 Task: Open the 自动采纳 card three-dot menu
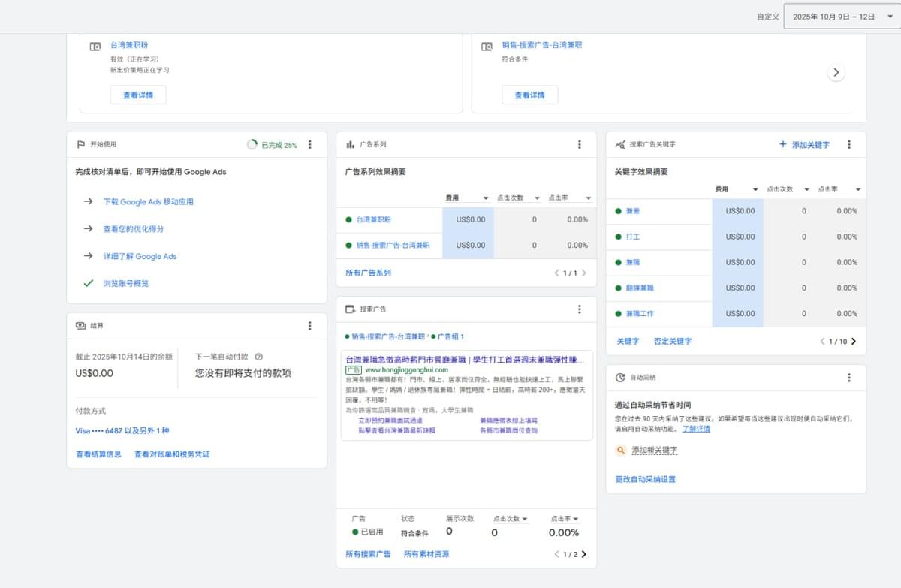point(849,378)
